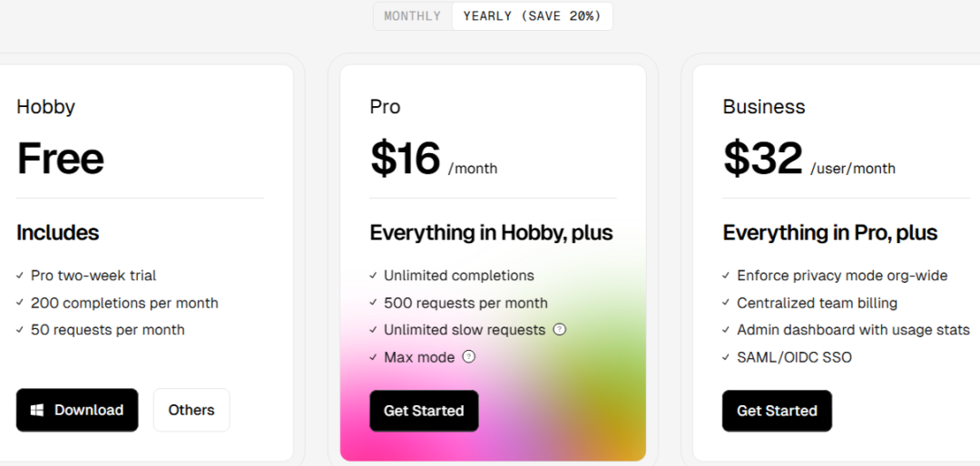The height and width of the screenshot is (466, 980).
Task: Download the Hobby plan for Windows
Action: click(x=77, y=411)
